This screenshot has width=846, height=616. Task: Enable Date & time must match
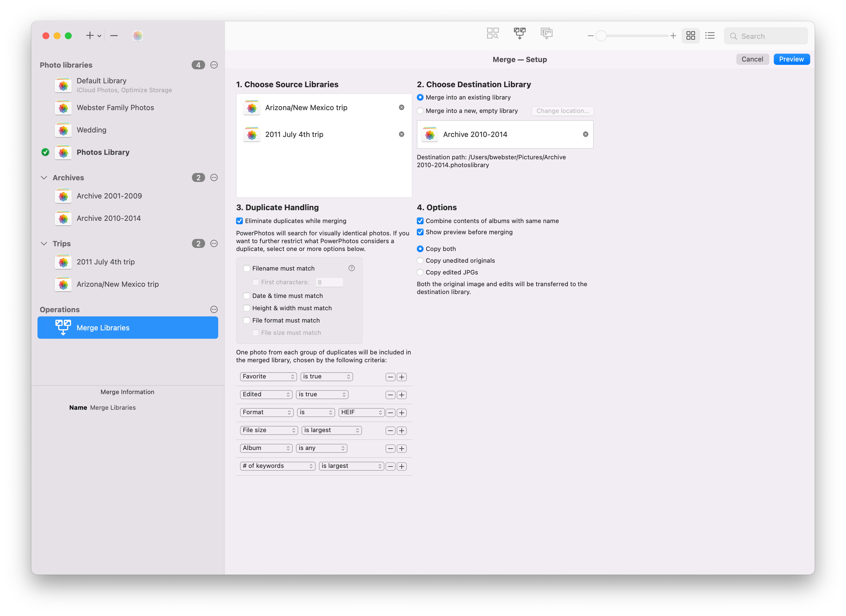(247, 296)
